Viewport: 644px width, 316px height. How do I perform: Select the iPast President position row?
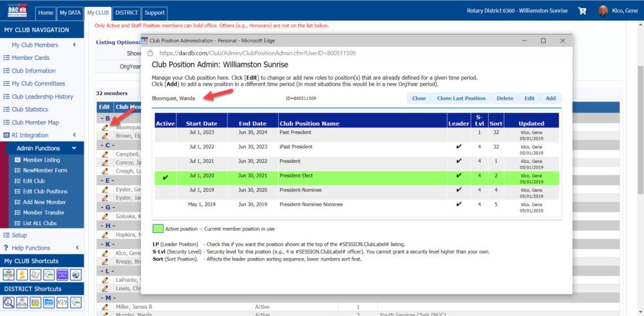357,149
